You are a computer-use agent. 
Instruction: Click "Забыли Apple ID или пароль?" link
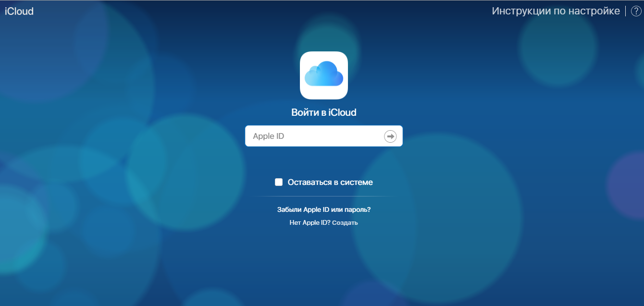pos(324,210)
